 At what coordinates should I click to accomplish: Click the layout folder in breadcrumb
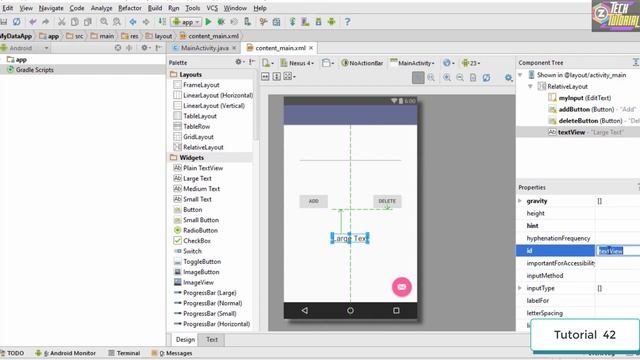coord(159,36)
